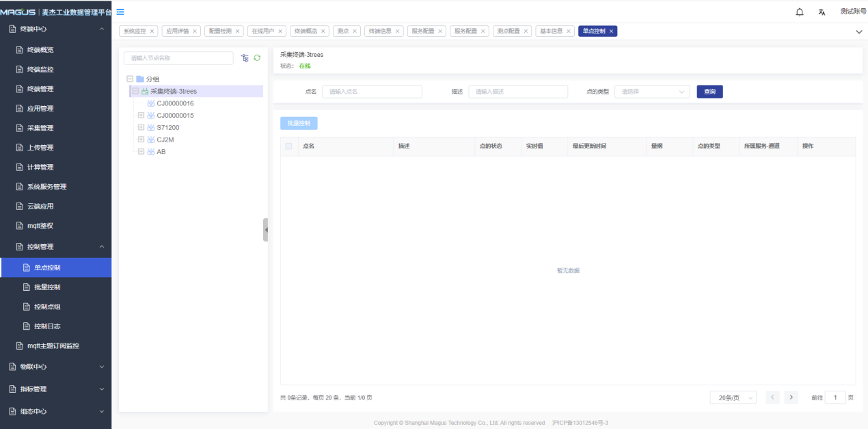Open the notification bell

pyautogui.click(x=800, y=12)
